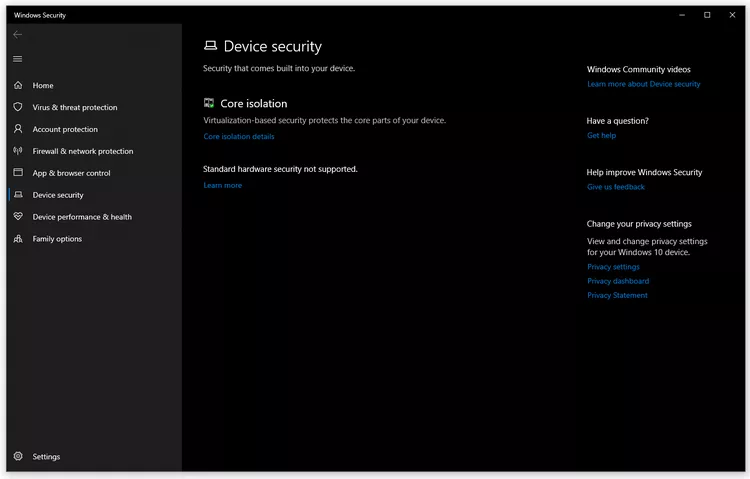Click the laptop icon beside Device security heading
The height and width of the screenshot is (479, 750).
pyautogui.click(x=210, y=45)
